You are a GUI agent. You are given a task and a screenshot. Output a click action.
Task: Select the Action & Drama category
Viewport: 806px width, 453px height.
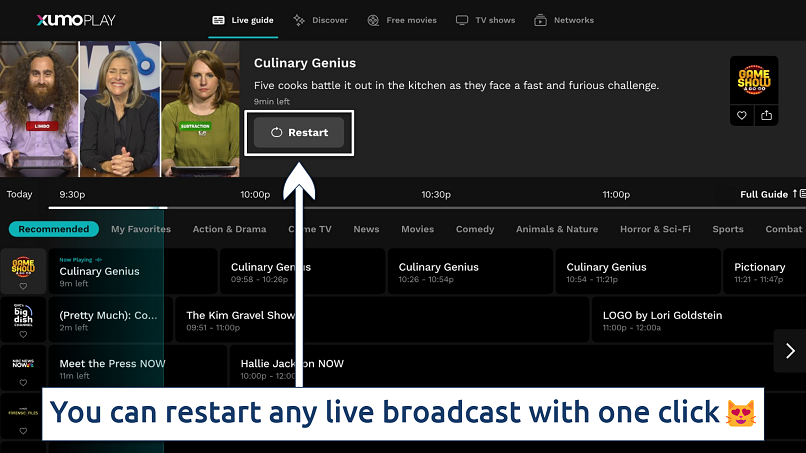click(229, 229)
